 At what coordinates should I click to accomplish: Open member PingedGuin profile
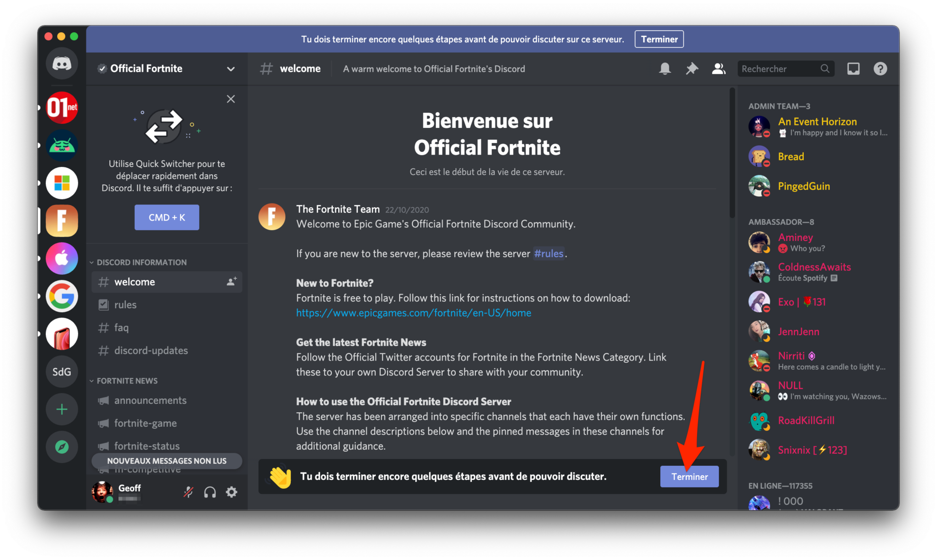click(x=818, y=186)
